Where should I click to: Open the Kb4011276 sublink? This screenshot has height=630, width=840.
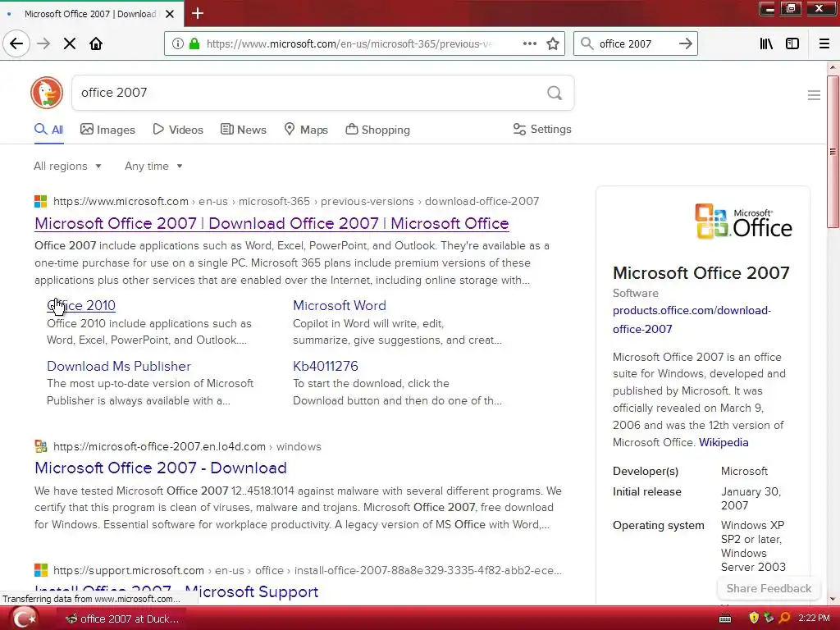pyautogui.click(x=325, y=366)
